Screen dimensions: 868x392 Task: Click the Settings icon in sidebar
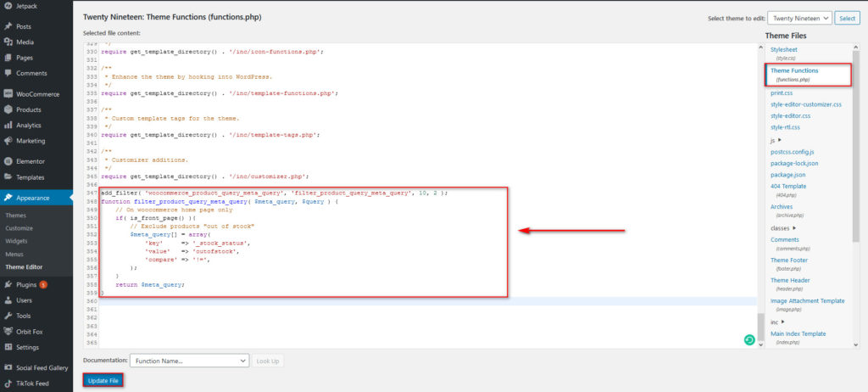tap(8, 348)
